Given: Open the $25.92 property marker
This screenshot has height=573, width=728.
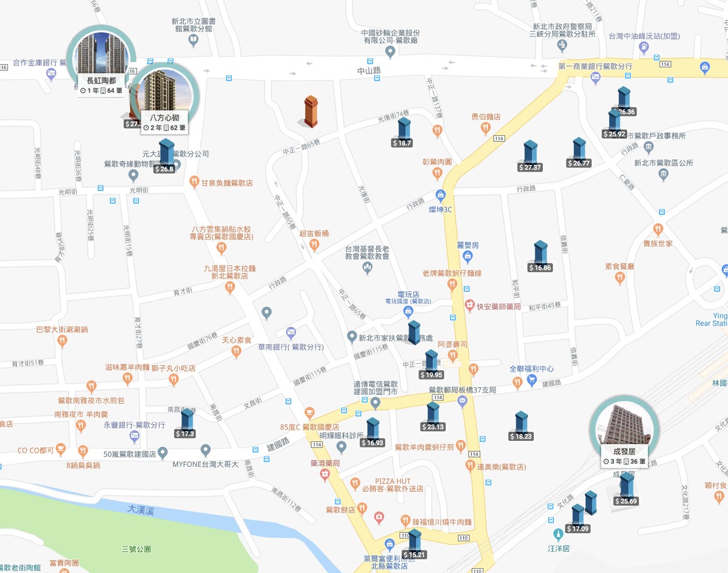Looking at the screenshot, I should coord(615,124).
